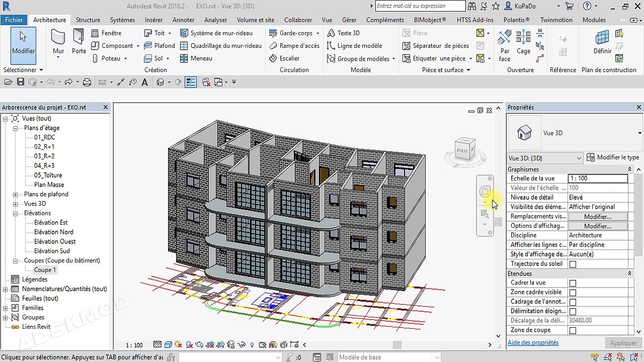This screenshot has height=362, width=644.
Task: Select Séparateur de pièces tool
Action: point(436,45)
